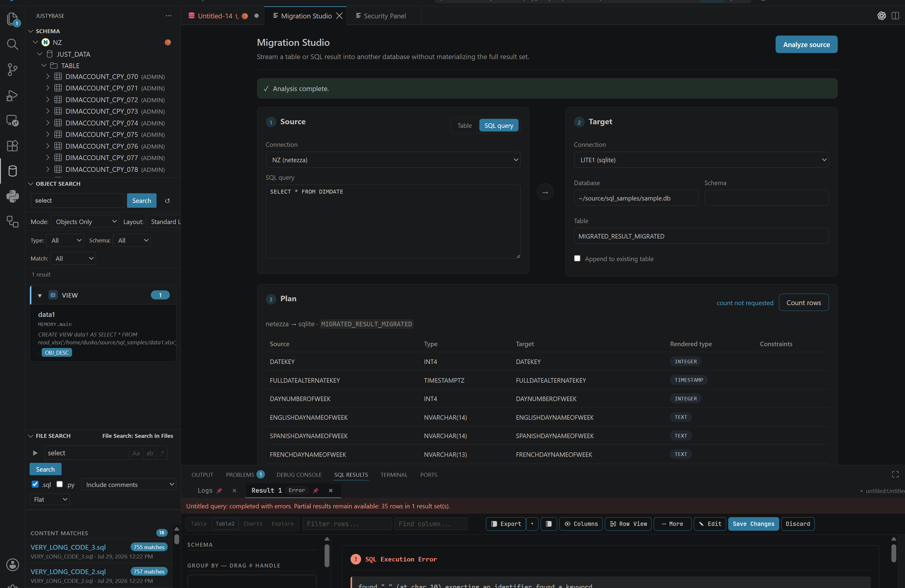905x588 pixels.
Task: Click Discard button
Action: 797,524
